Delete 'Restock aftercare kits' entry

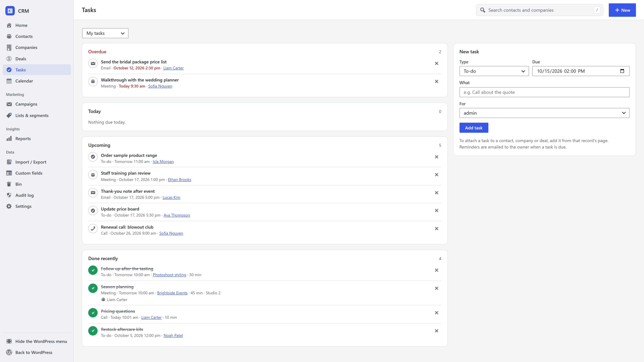(x=437, y=331)
